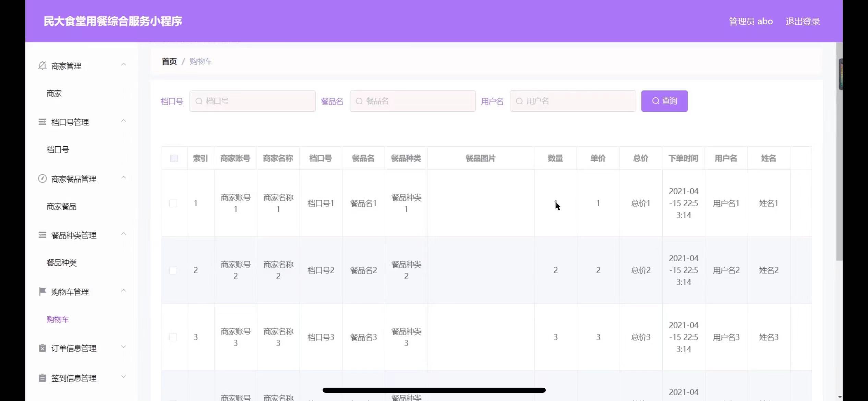
Task: Check the checkbox for row index 1
Action: pos(173,203)
